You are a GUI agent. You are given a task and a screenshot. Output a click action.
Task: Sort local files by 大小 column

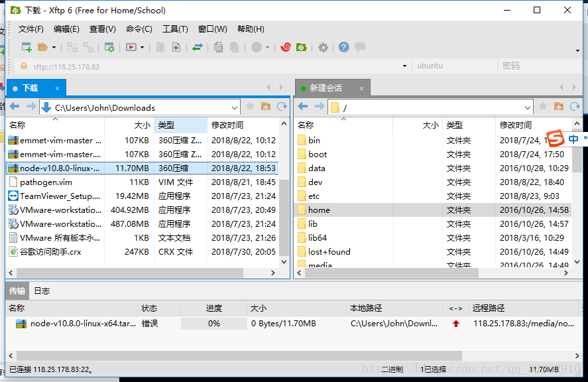pos(129,125)
